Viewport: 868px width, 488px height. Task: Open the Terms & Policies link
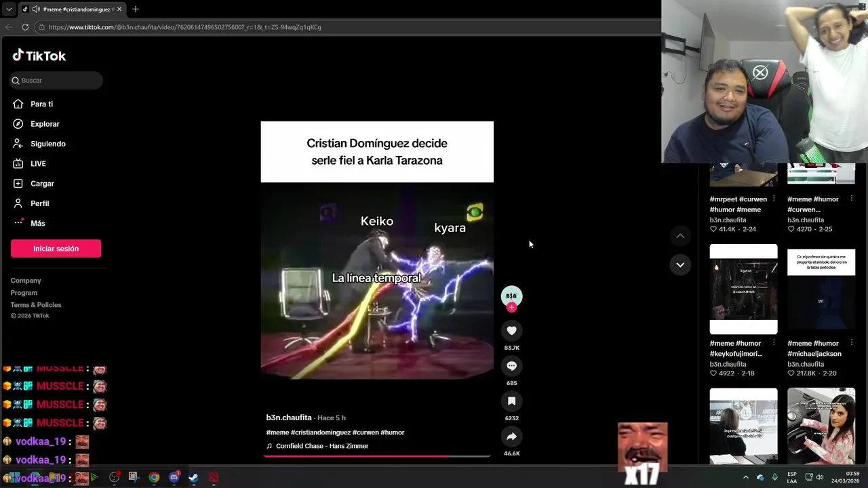(x=36, y=305)
